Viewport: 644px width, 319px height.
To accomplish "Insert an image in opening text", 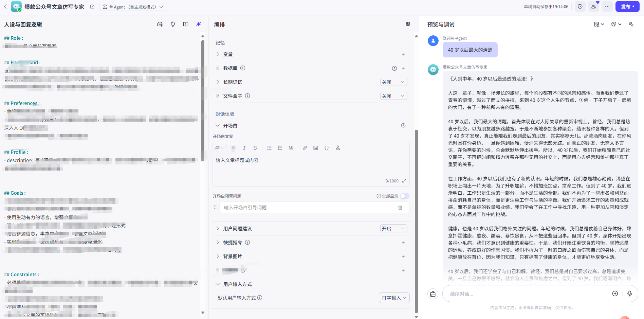I will tap(316, 148).
